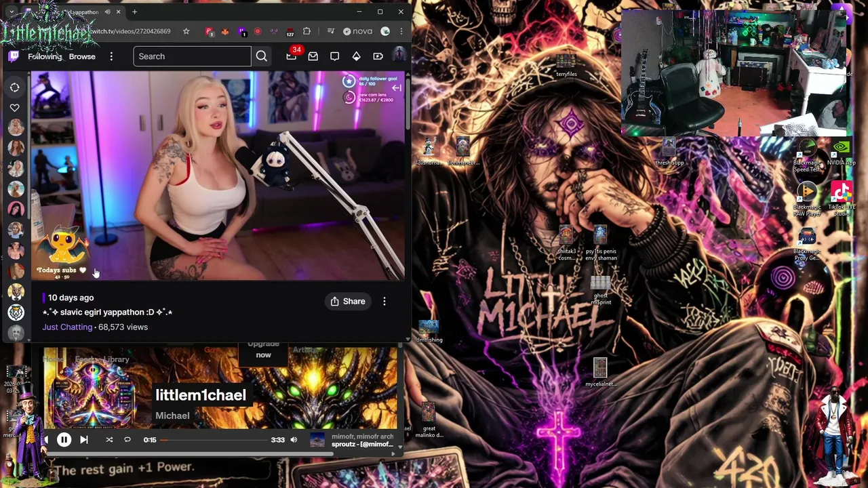Skip to next SoundCloud track
This screenshot has width=868, height=488.
[83, 440]
